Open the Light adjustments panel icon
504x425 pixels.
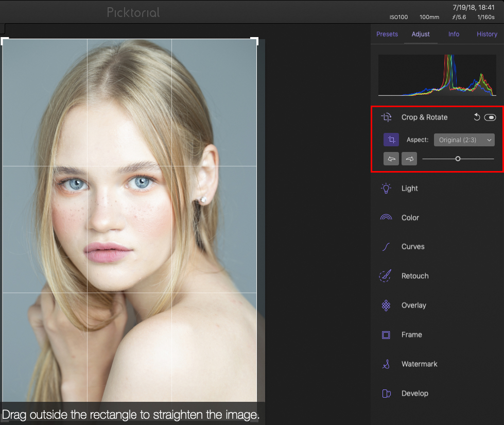[386, 188]
